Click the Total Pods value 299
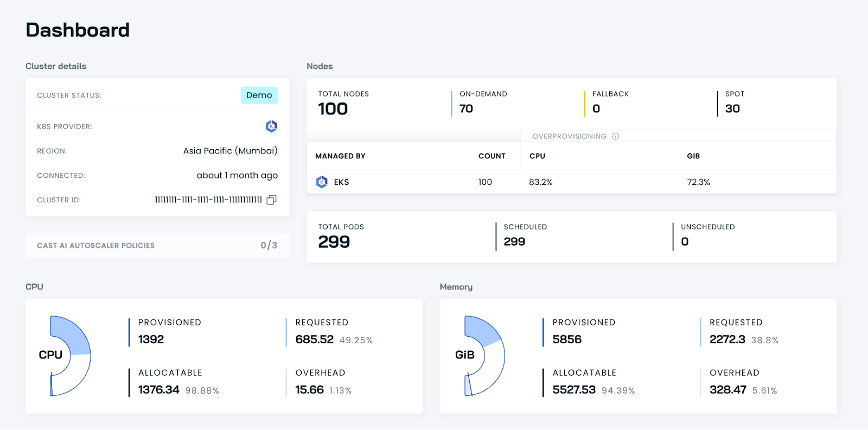 [x=334, y=242]
